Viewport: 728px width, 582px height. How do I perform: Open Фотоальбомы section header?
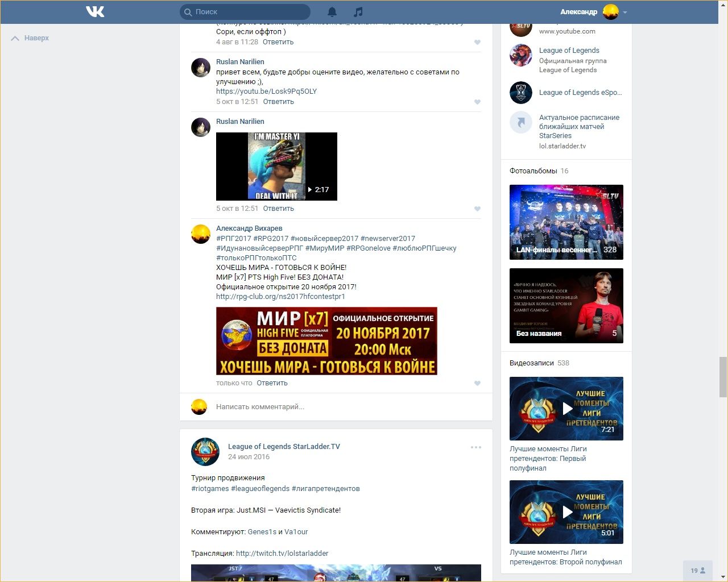click(533, 171)
